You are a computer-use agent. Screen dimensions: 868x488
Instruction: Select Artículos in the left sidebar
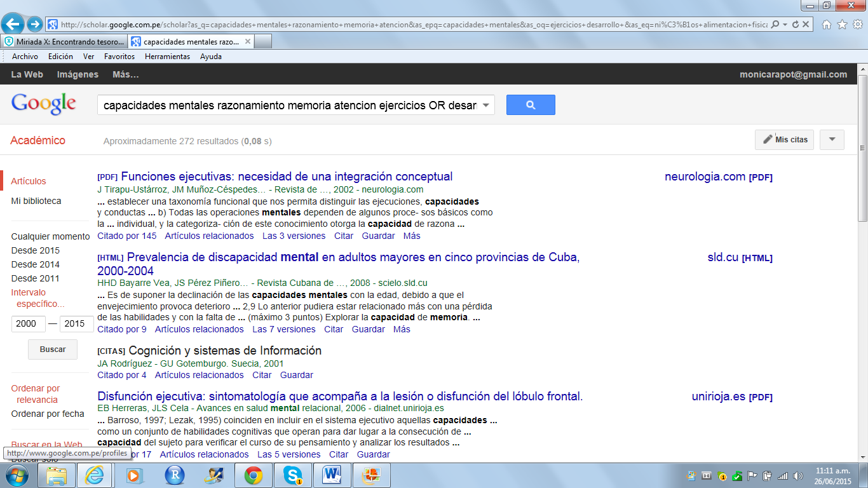pos(29,181)
